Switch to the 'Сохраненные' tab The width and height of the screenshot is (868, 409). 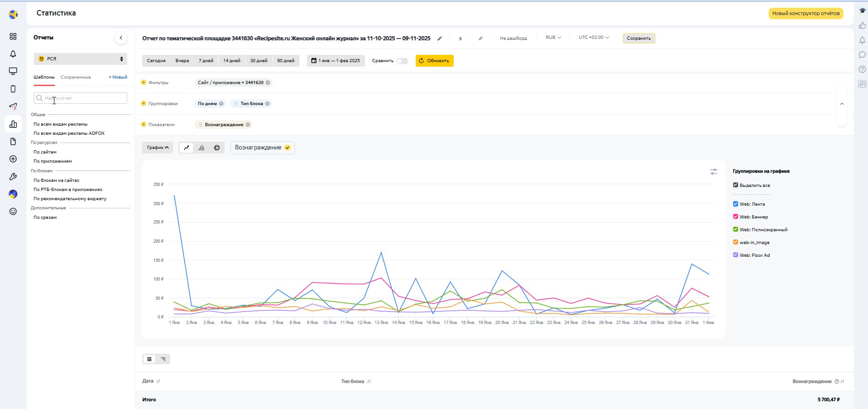click(75, 77)
